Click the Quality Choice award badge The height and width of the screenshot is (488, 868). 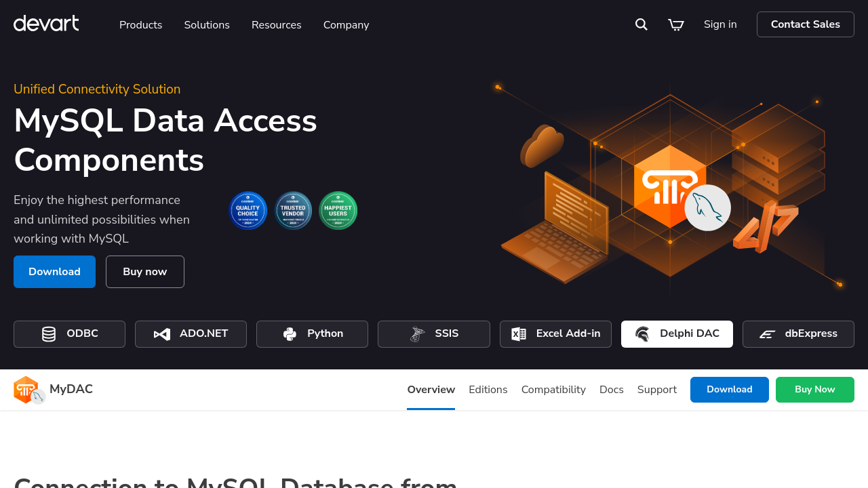click(248, 210)
